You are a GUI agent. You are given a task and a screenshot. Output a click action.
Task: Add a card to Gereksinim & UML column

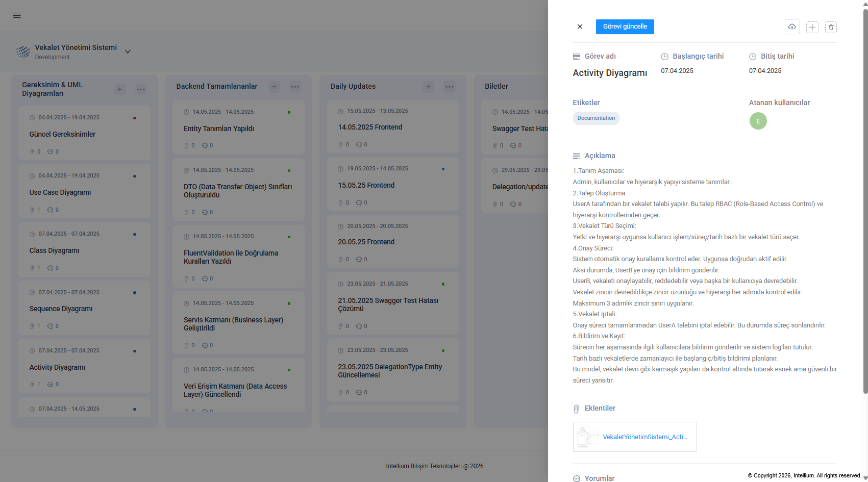[119, 90]
